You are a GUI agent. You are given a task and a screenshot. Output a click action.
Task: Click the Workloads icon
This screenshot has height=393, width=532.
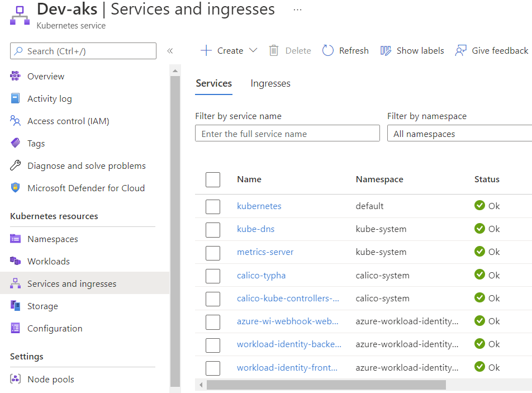[x=15, y=261]
